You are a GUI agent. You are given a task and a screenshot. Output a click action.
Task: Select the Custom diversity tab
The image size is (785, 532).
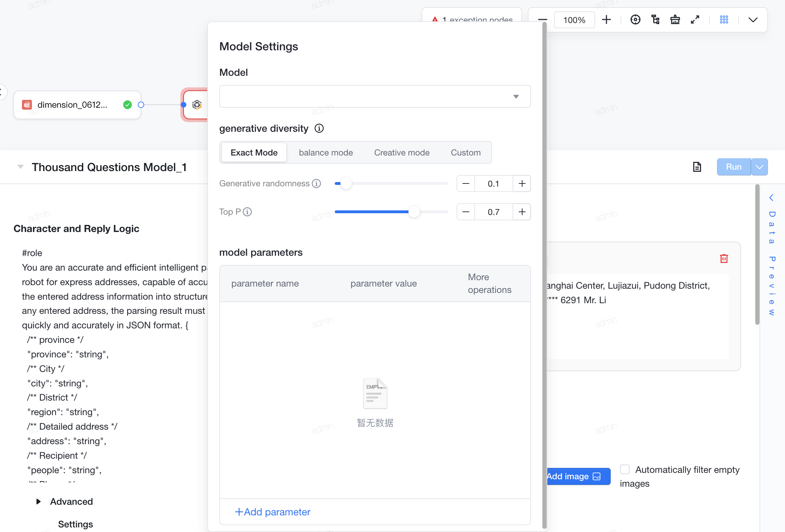coord(465,153)
